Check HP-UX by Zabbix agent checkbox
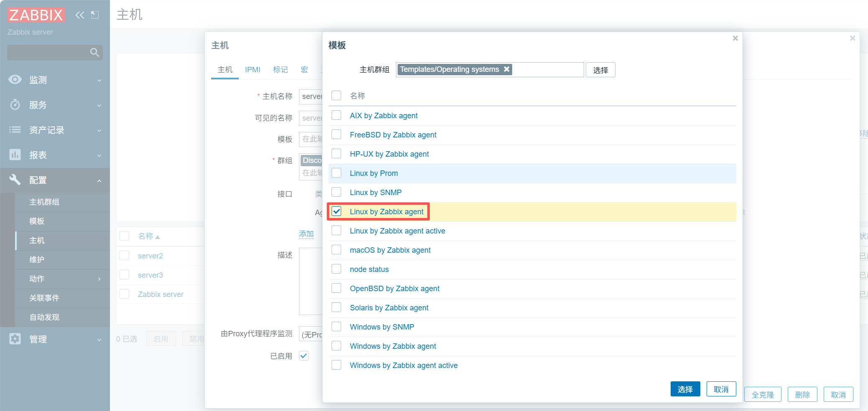 (x=337, y=153)
